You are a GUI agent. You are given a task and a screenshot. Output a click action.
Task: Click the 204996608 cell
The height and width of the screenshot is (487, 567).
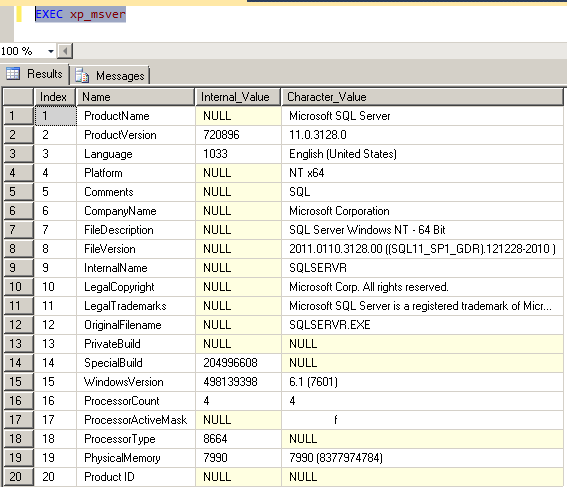(x=238, y=363)
